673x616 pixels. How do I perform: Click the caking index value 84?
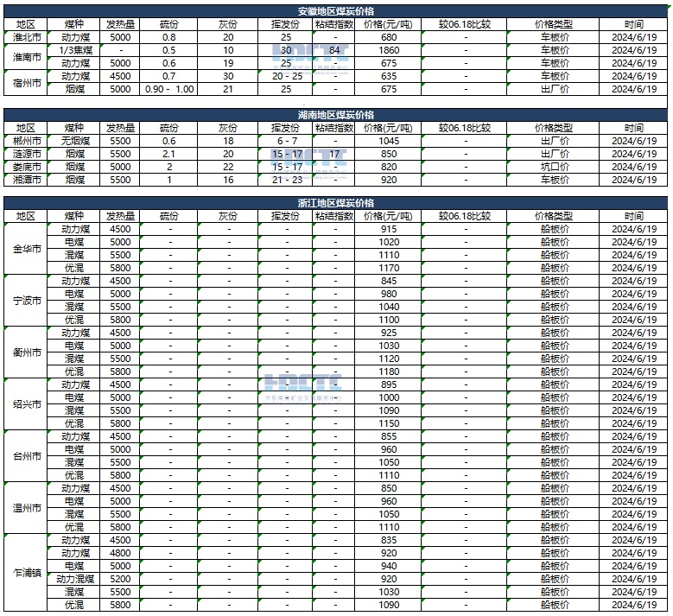click(x=334, y=50)
